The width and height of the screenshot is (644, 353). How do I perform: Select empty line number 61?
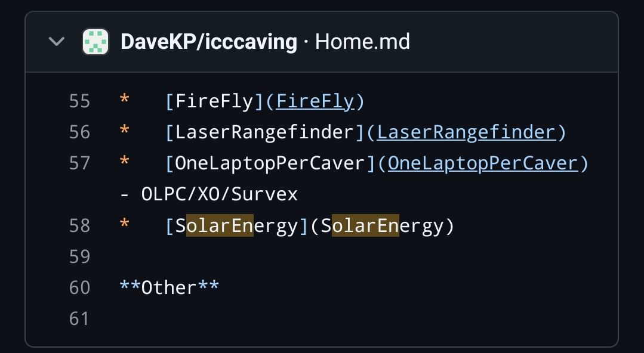point(79,319)
